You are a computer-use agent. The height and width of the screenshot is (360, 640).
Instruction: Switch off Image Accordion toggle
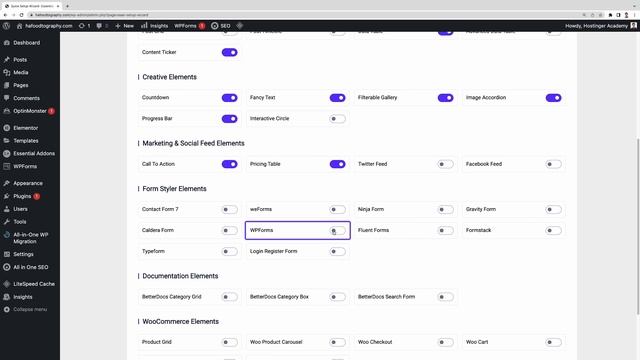coord(553,98)
